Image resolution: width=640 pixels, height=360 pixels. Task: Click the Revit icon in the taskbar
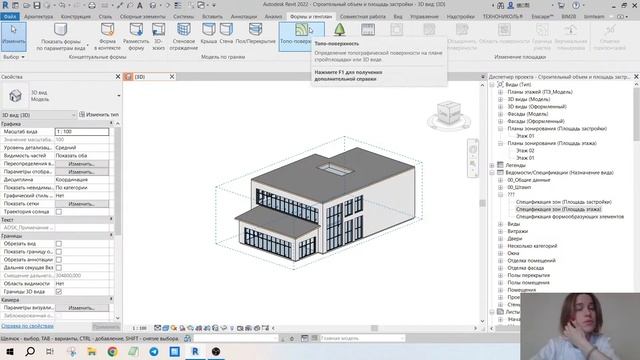(195, 351)
